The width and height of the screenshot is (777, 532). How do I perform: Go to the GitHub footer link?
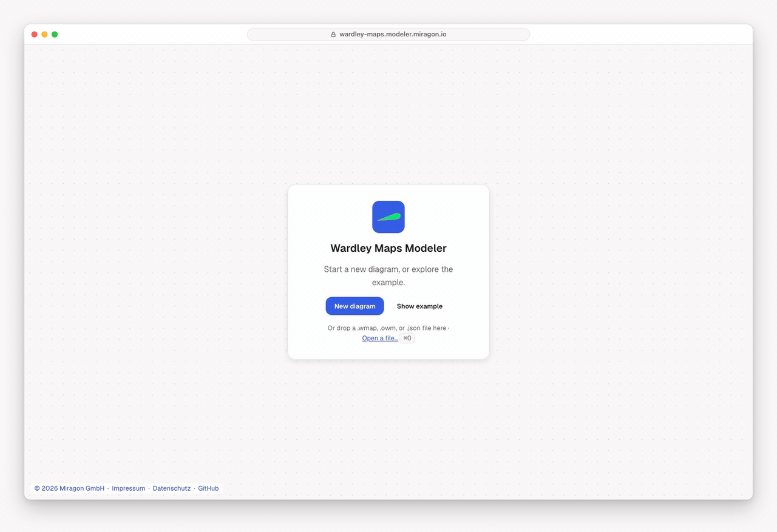(208, 488)
